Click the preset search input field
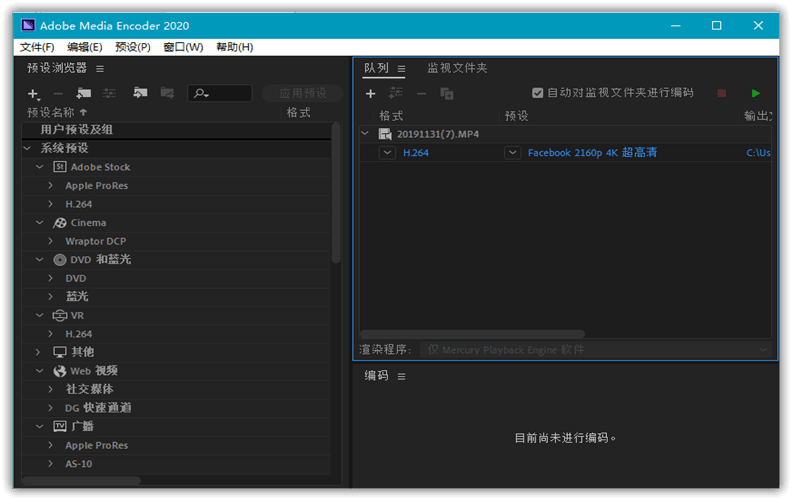The image size is (792, 500). pos(220,93)
